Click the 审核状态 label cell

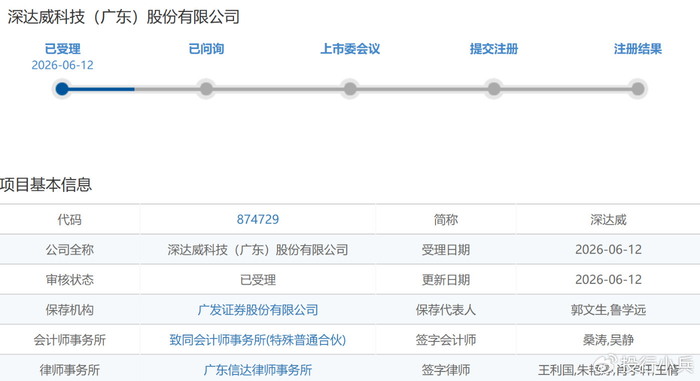click(70, 280)
